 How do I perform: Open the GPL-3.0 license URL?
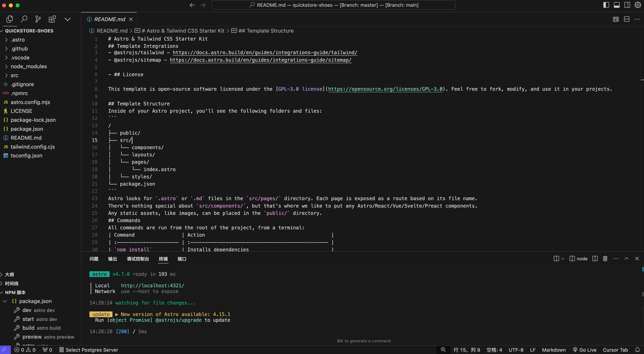pos(385,89)
